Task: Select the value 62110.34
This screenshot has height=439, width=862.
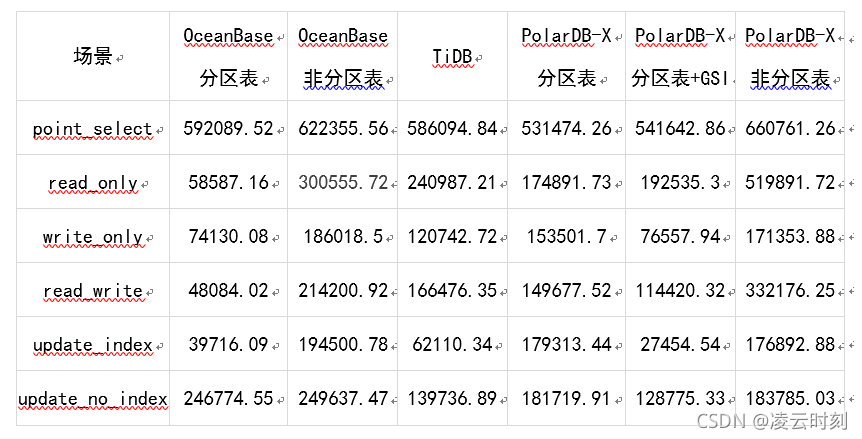Action: tap(452, 344)
